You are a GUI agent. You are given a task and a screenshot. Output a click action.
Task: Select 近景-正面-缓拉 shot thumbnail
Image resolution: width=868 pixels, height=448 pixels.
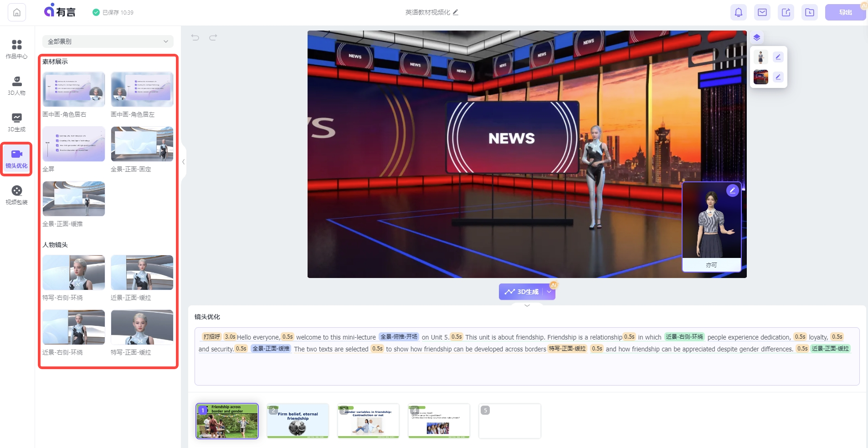tap(142, 273)
